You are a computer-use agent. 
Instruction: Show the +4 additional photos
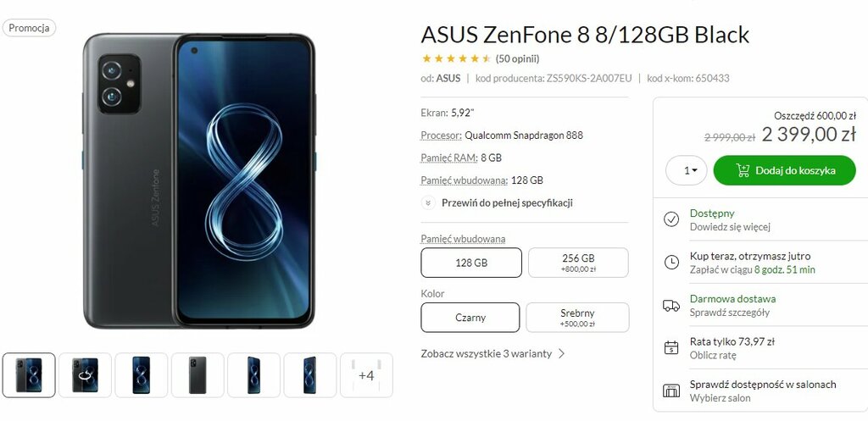(x=366, y=375)
